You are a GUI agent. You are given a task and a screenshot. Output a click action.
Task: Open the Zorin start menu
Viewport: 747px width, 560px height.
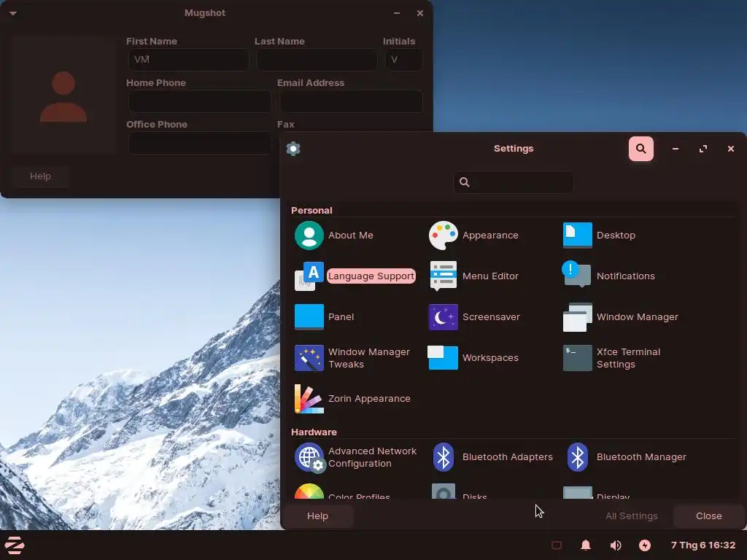click(15, 545)
